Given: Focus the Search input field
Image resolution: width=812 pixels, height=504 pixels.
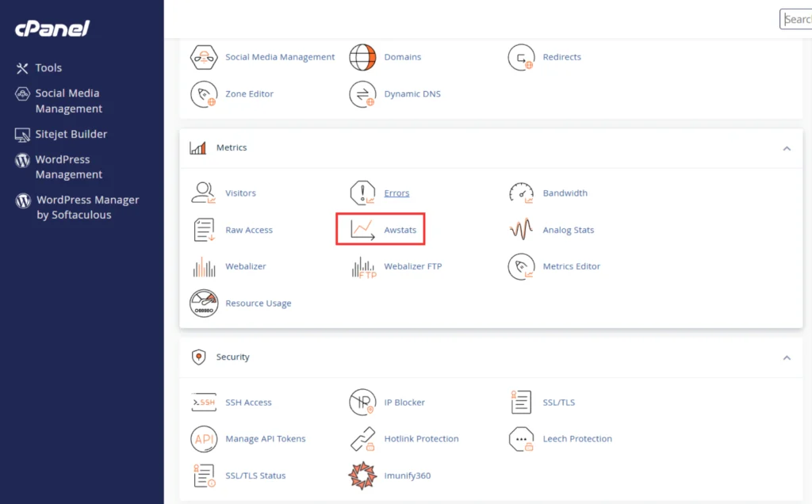Looking at the screenshot, I should (796, 19).
